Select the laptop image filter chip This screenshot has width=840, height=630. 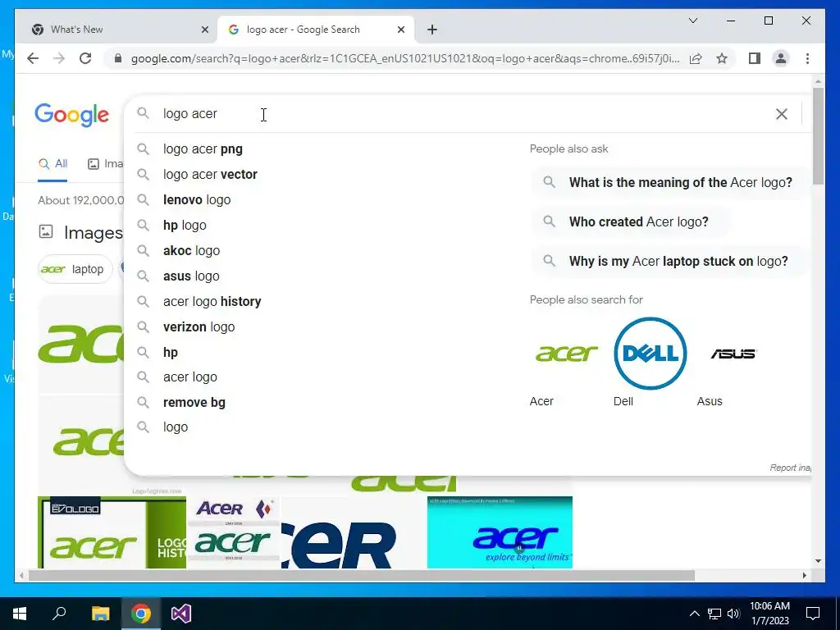(75, 269)
